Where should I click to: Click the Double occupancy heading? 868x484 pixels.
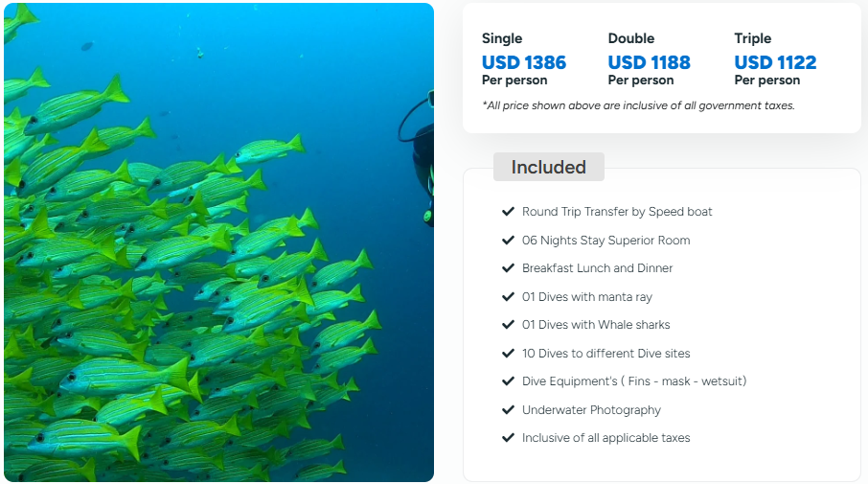[631, 38]
